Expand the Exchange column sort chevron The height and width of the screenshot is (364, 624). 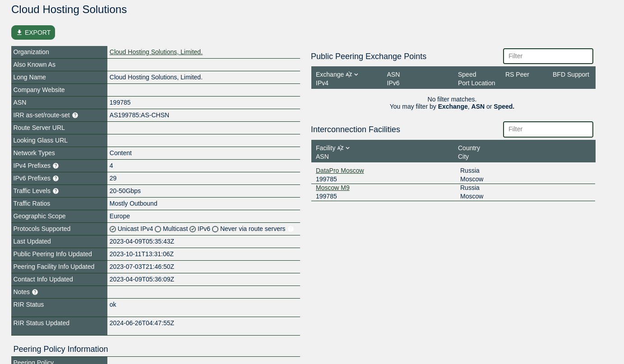[356, 75]
